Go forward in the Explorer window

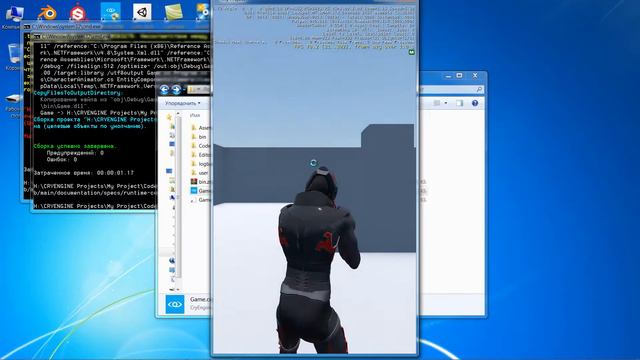pos(176,89)
